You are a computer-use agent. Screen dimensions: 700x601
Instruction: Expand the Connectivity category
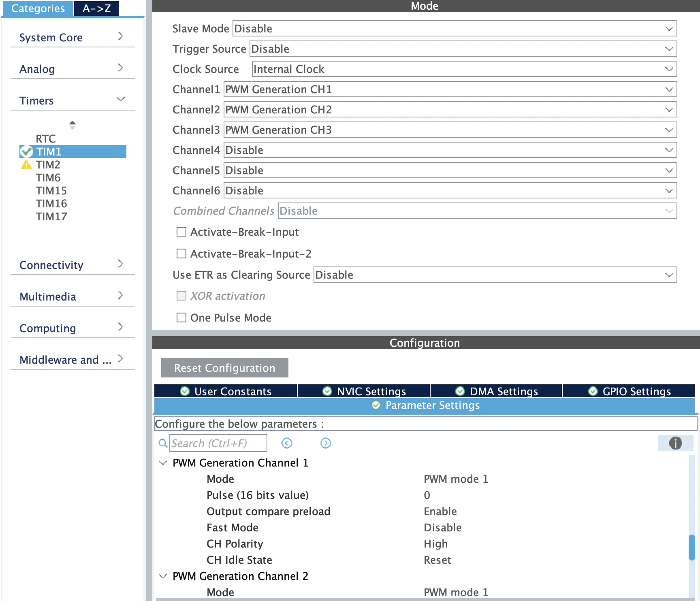point(72,265)
